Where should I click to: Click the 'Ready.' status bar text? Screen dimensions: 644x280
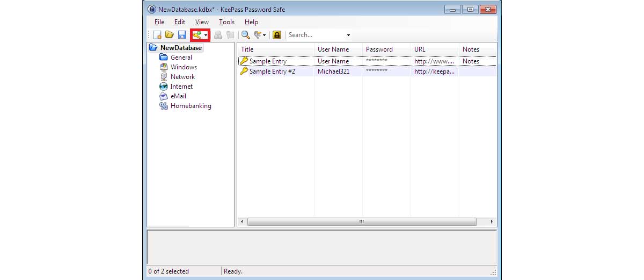click(x=233, y=271)
